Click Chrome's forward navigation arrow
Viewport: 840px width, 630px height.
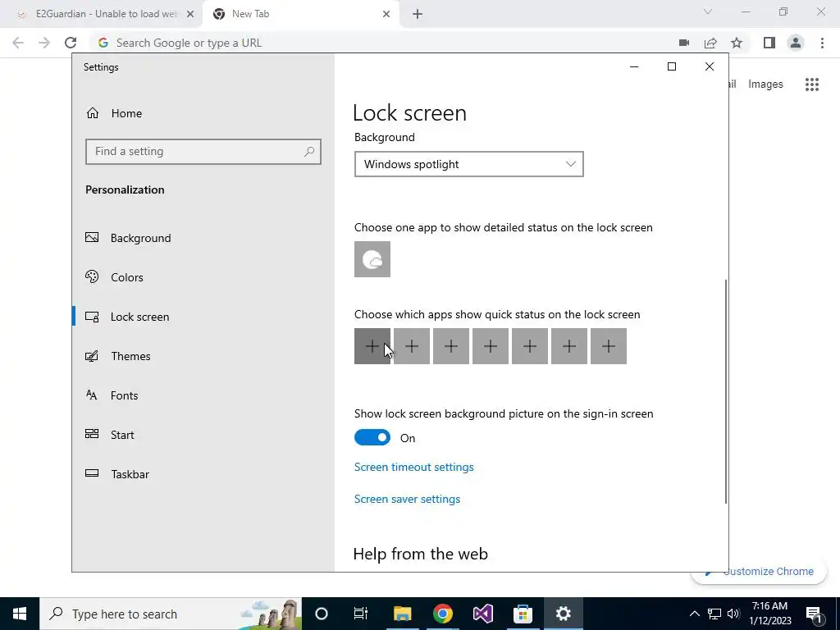[x=44, y=43]
